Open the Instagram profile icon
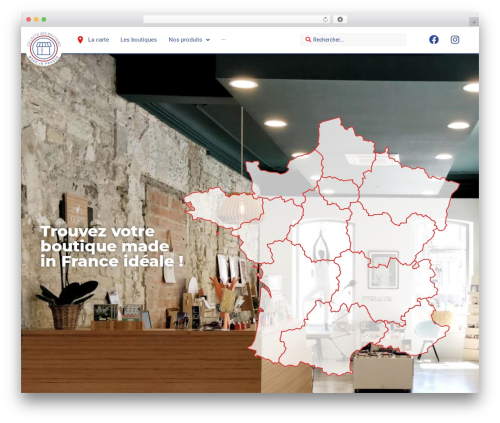 (455, 40)
